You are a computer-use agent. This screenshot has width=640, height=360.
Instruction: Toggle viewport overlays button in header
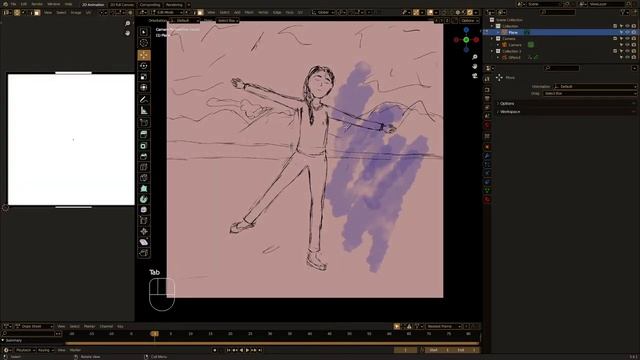[x=430, y=12]
